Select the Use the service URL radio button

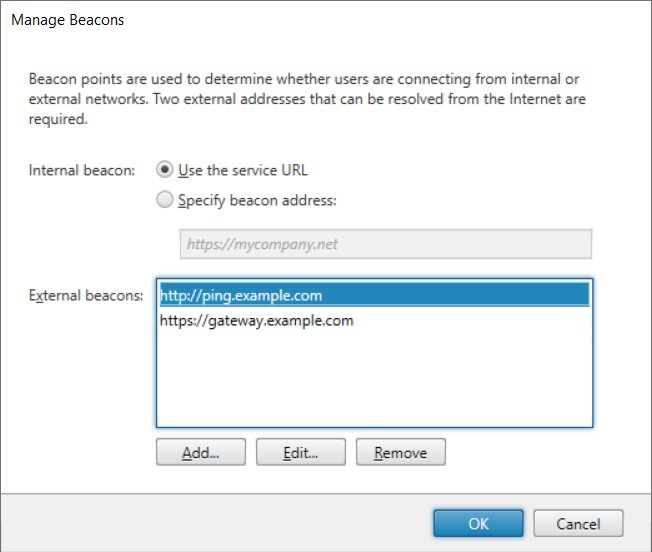click(165, 170)
